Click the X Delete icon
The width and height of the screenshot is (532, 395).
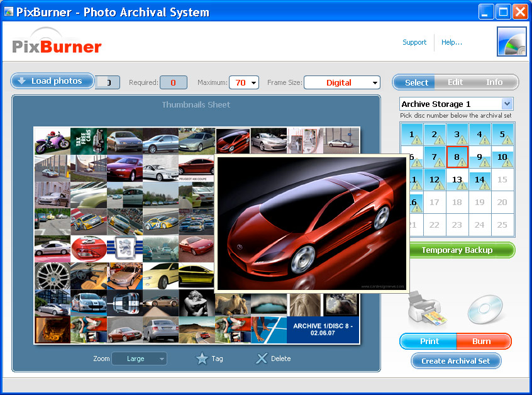pos(262,359)
